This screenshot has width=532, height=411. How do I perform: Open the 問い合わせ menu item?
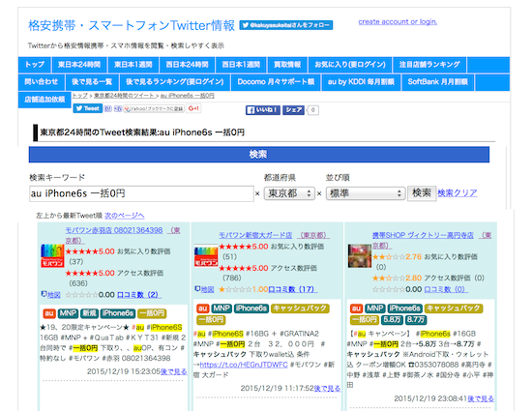41,82
